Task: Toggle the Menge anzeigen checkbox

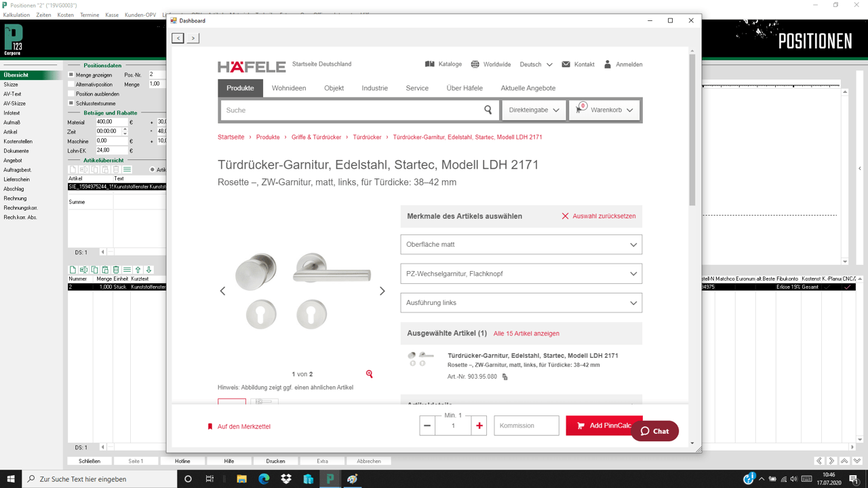Action: coord(71,75)
